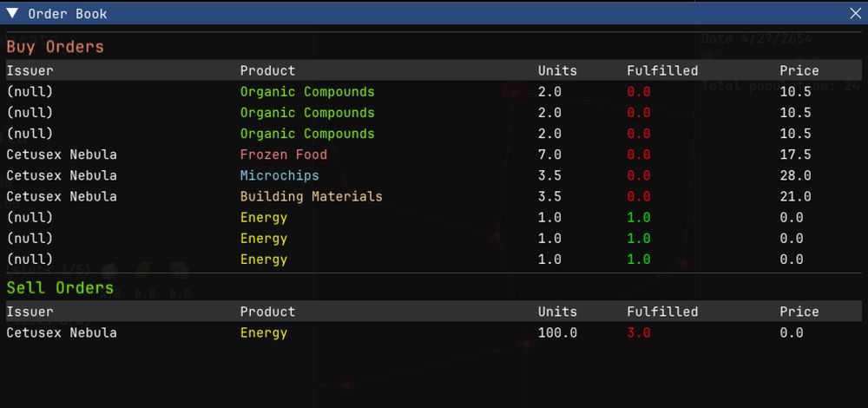This screenshot has width=868, height=408.
Task: Click red 0.0 fulfilled value for Microchips
Action: pos(639,175)
